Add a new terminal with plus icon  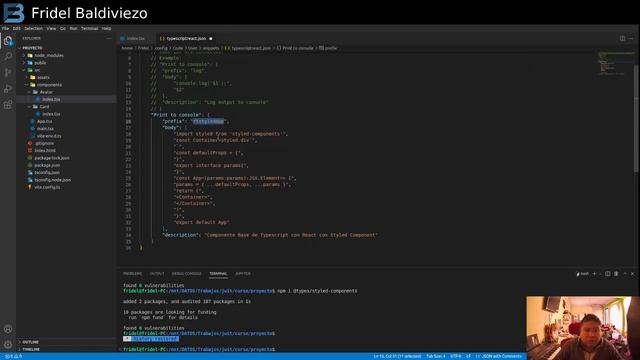point(594,274)
